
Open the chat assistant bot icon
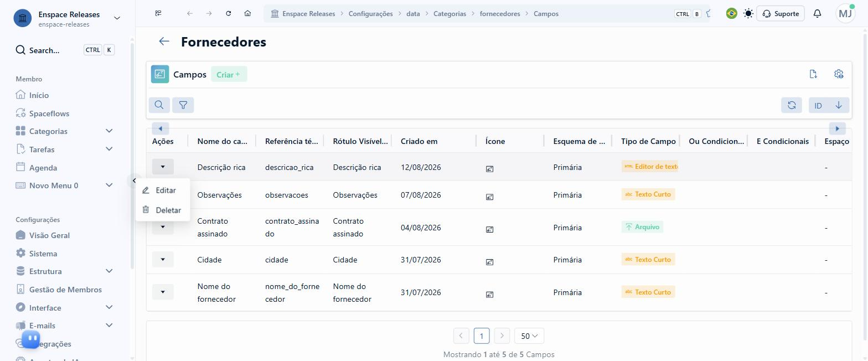click(x=30, y=339)
